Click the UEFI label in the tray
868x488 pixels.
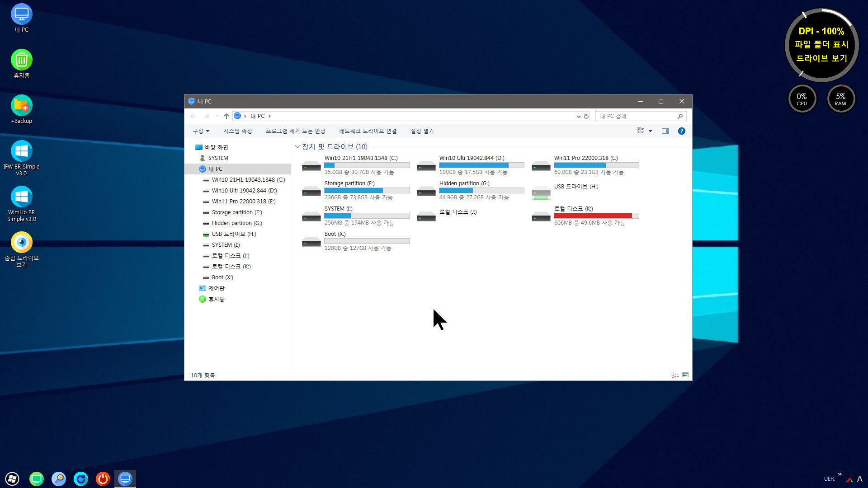pyautogui.click(x=829, y=479)
